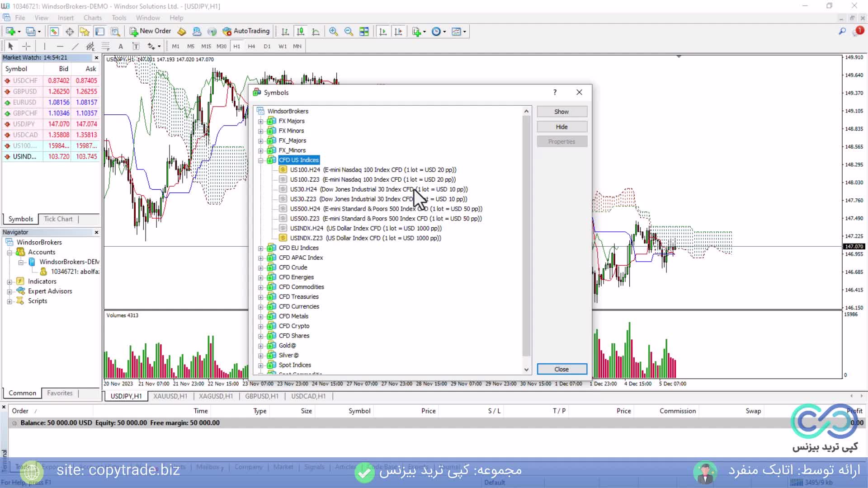The height and width of the screenshot is (488, 868).
Task: Click the New Order toolbar button
Action: [x=151, y=31]
